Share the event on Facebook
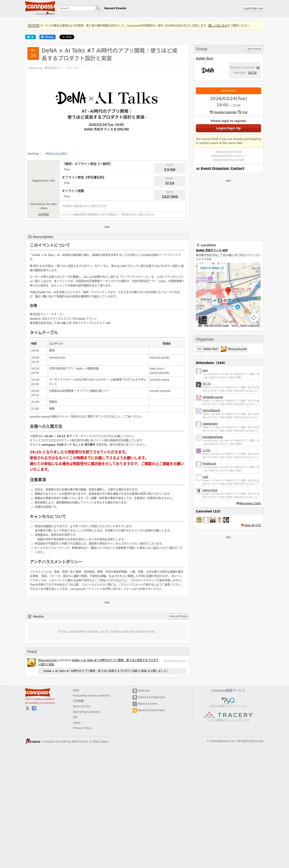The width and height of the screenshot is (289, 868). click(x=47, y=37)
